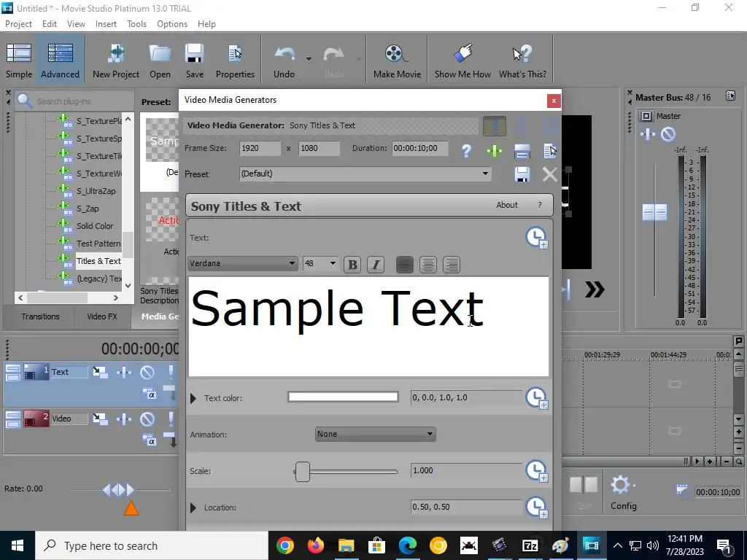The image size is (747, 560).
Task: Open Show Me How tutorials
Action: click(462, 60)
